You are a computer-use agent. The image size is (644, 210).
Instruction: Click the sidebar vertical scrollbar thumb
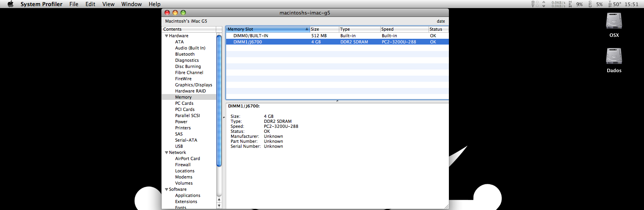point(219,101)
